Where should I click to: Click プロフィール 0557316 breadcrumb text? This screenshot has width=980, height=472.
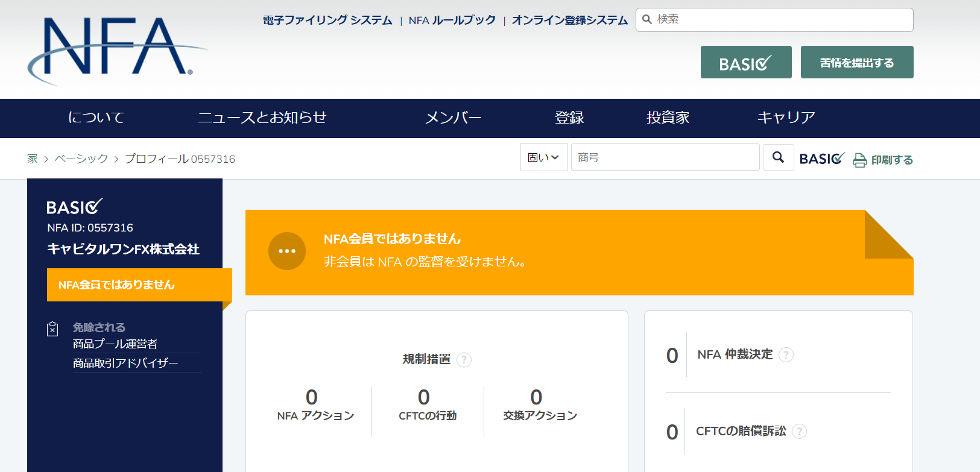point(180,159)
